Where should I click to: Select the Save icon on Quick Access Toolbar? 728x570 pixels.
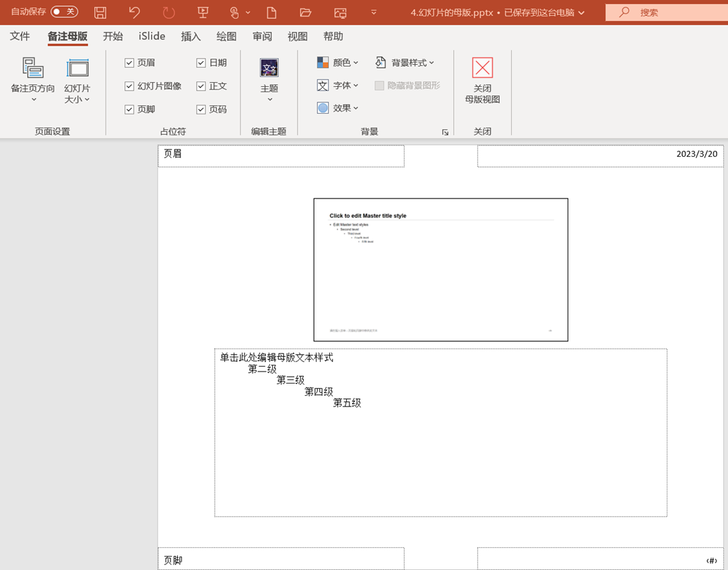100,12
